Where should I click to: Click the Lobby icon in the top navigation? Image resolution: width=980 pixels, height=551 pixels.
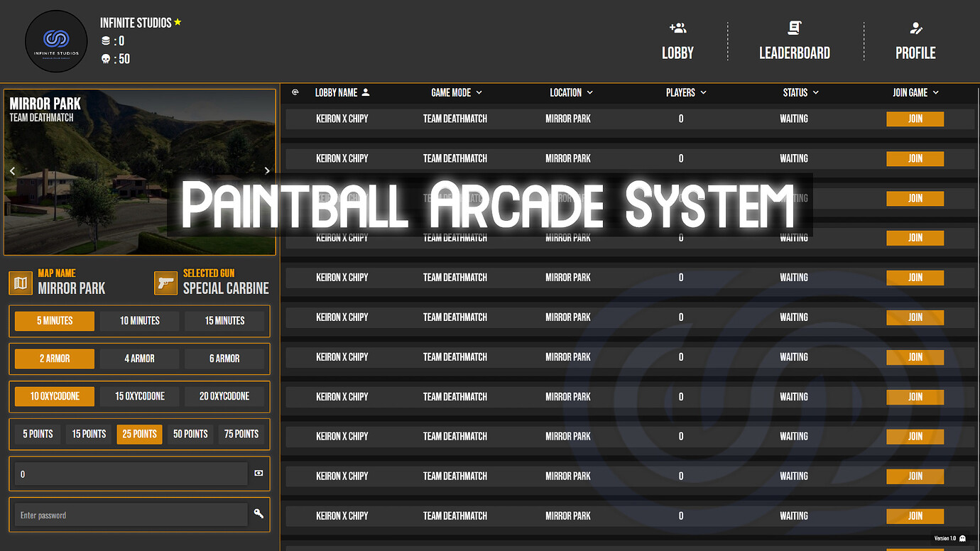point(677,27)
